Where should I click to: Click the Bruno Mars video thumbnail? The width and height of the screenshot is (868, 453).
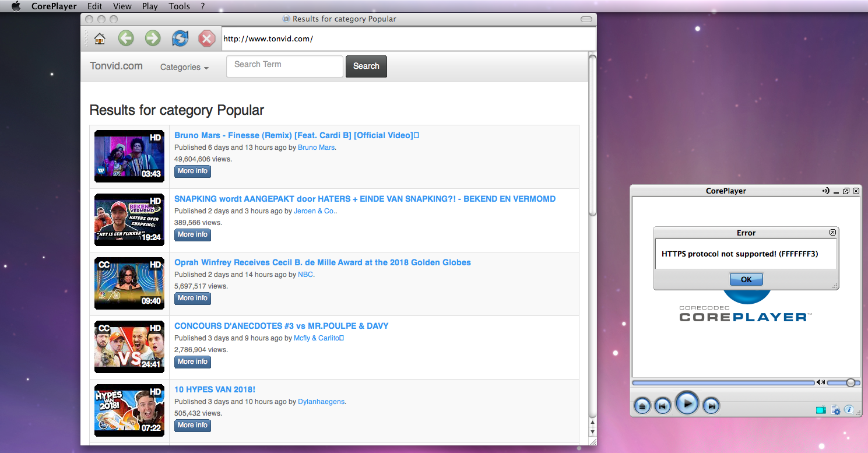(x=129, y=156)
